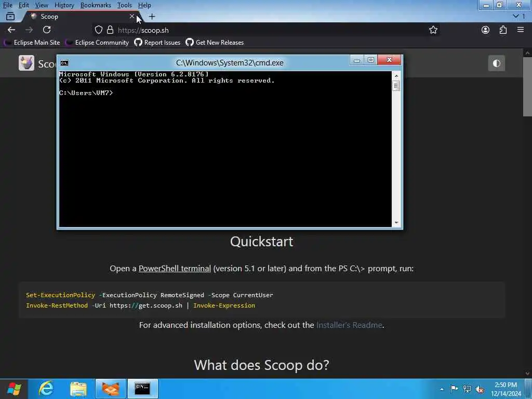
Task: Show site security info via padlock icon
Action: [110, 30]
